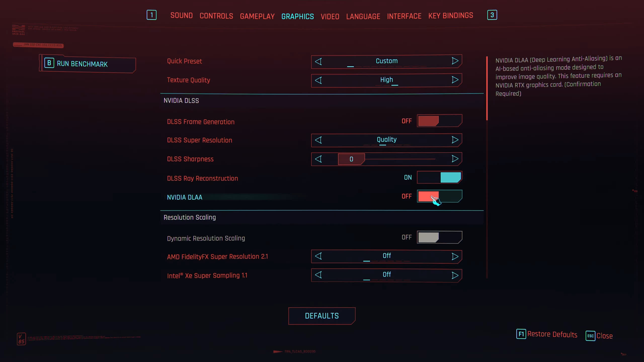Click the Run Benchmark button

click(88, 64)
